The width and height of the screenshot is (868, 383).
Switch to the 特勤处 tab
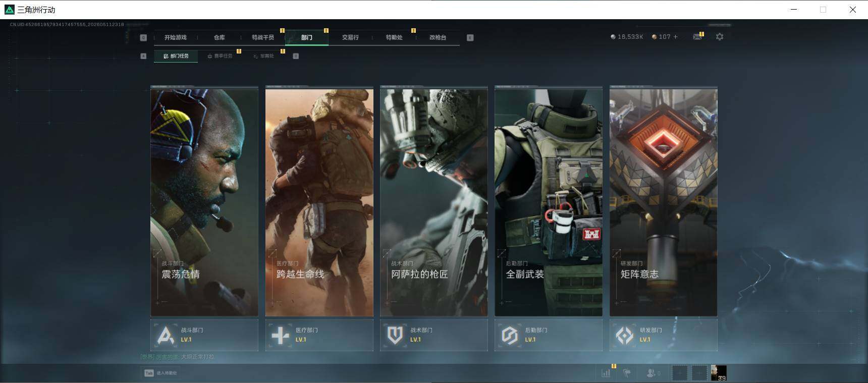point(394,37)
